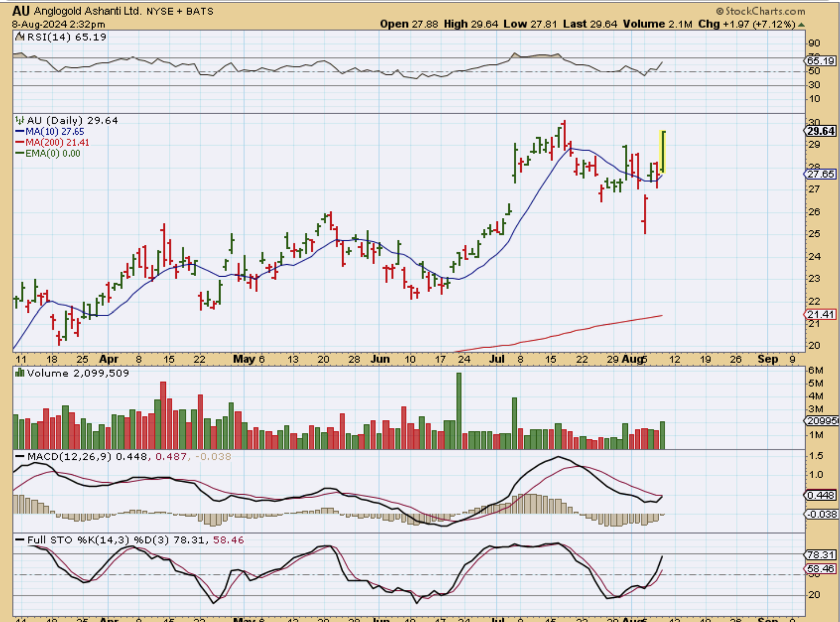Click the price bar icon beside AU (Daily)
840x622 pixels.
pyautogui.click(x=20, y=120)
